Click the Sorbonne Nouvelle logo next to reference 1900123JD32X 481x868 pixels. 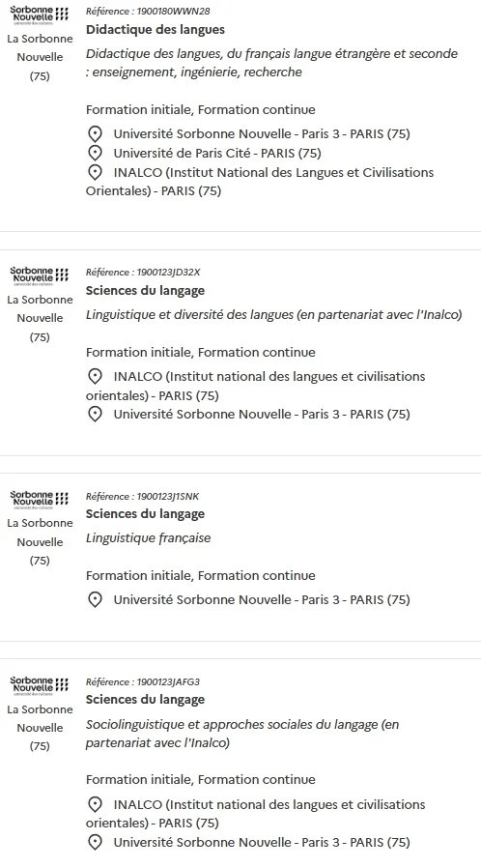click(40, 275)
